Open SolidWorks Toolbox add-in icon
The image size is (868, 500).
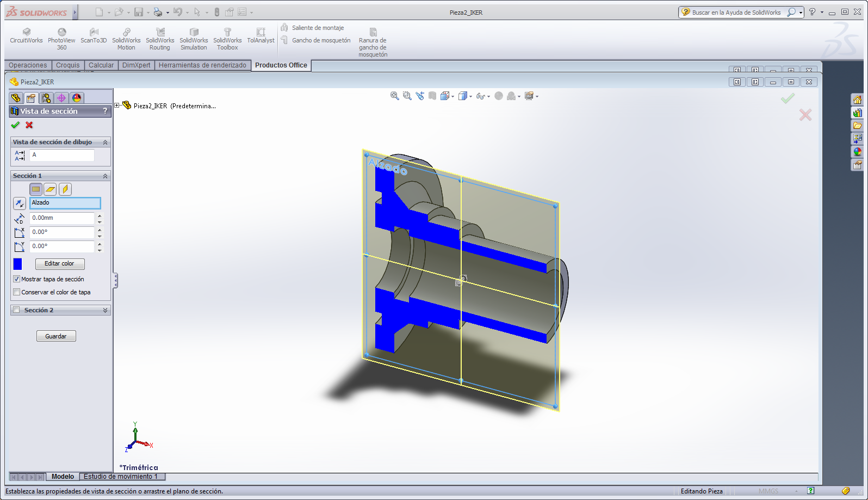tap(227, 33)
